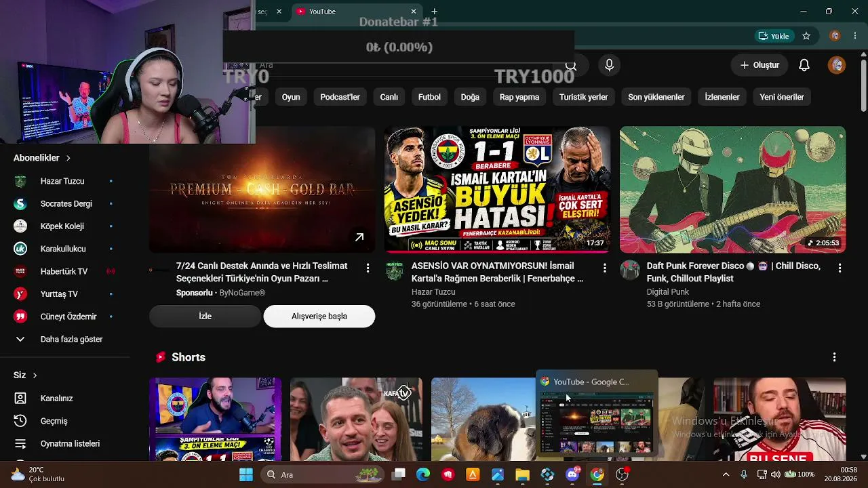Open Task View from the taskbar
This screenshot has height=488, width=868.
point(399,474)
